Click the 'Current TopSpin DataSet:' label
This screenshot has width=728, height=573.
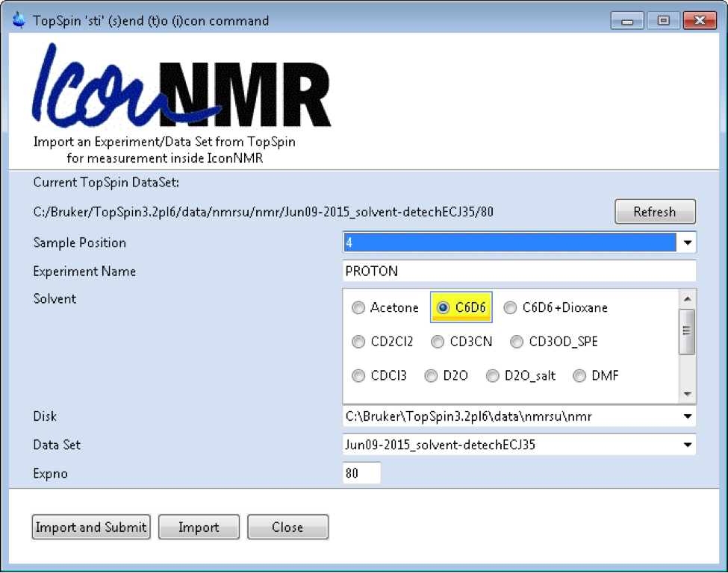[x=106, y=182]
